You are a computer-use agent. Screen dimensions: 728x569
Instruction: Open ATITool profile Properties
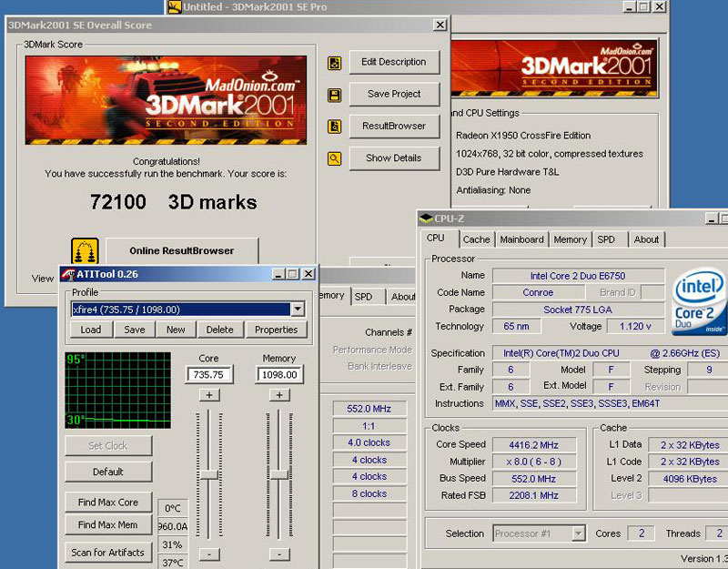pos(276,330)
